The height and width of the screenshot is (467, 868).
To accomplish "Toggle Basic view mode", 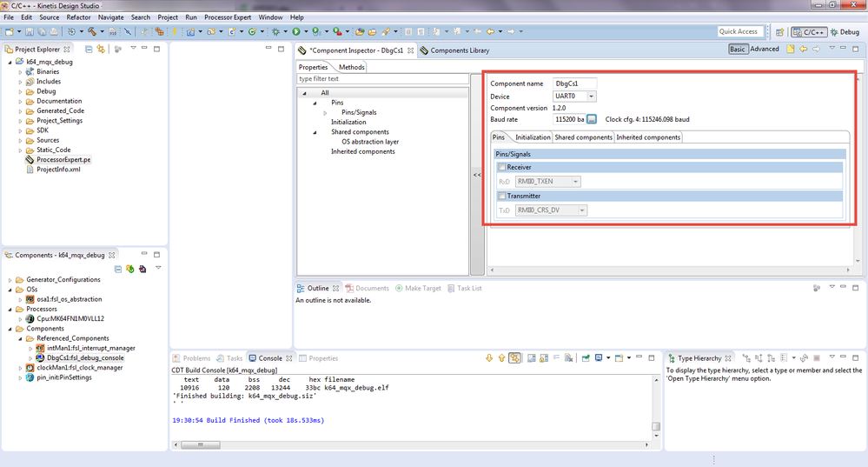I will tap(738, 50).
